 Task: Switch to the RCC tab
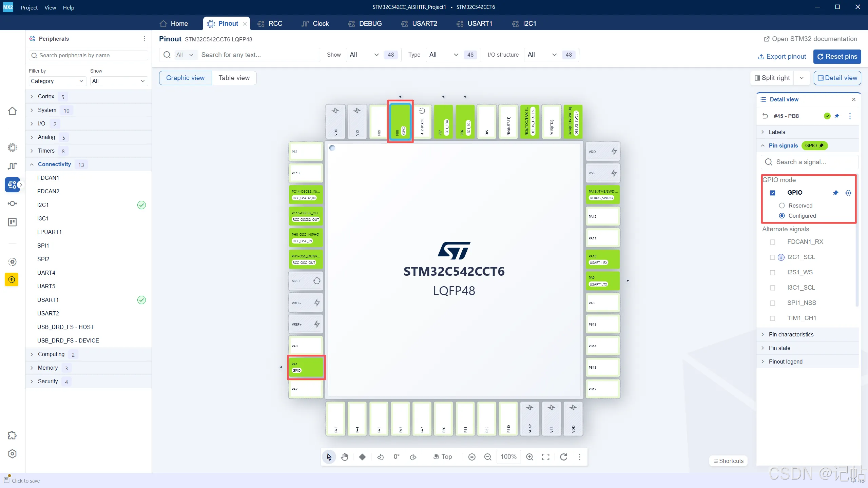click(x=270, y=23)
